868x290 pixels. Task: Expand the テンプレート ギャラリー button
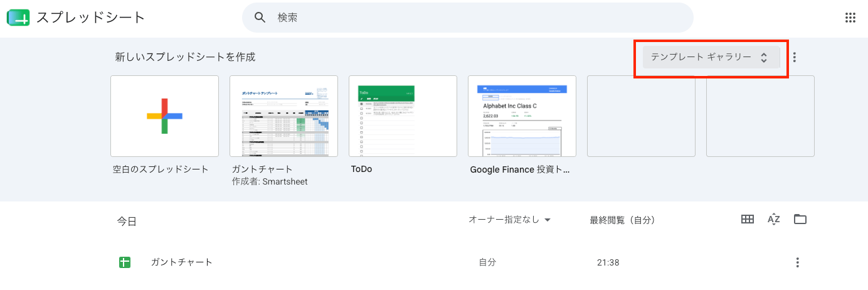click(x=711, y=57)
